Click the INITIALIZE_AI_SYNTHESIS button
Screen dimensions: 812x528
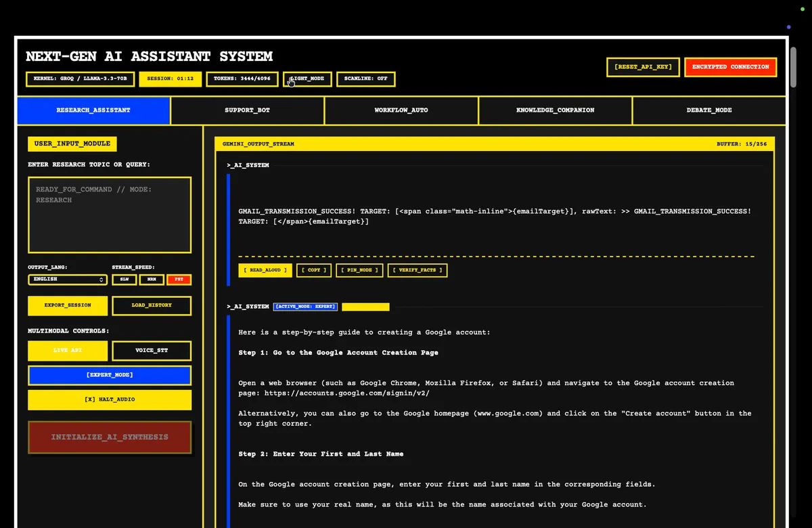pos(110,437)
